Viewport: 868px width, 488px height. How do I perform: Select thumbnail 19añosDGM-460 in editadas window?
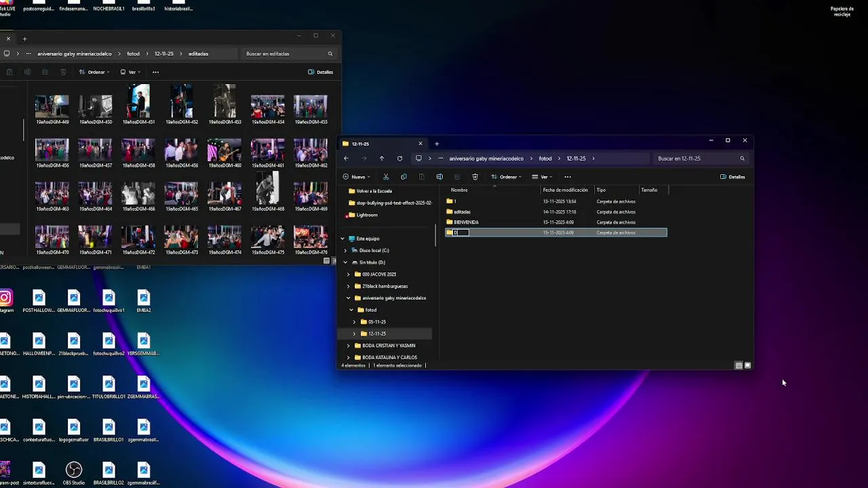click(x=224, y=153)
